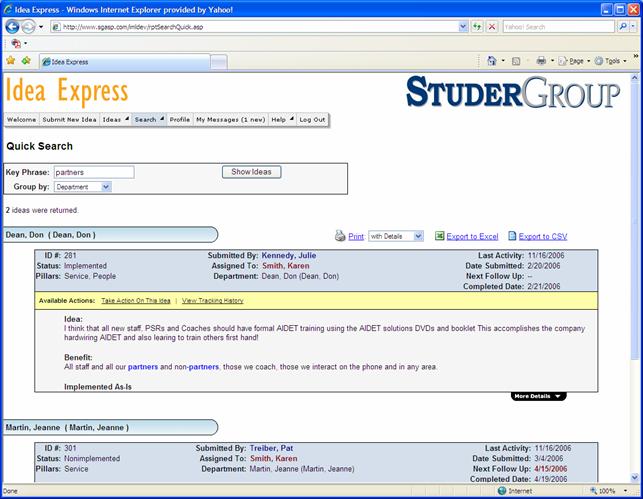Viewport: 643px width, 499px height.
Task: Expand the Search menu
Action: click(149, 119)
